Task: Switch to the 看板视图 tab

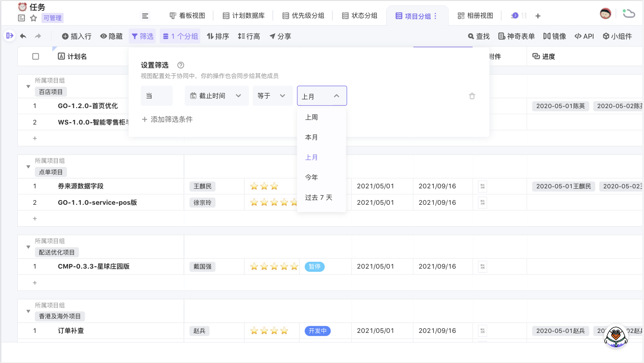Action: (x=187, y=16)
